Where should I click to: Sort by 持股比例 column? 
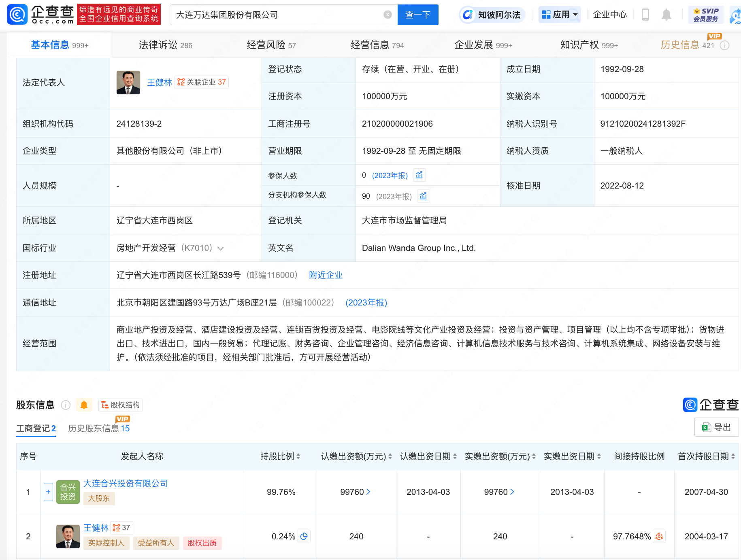coord(298,456)
